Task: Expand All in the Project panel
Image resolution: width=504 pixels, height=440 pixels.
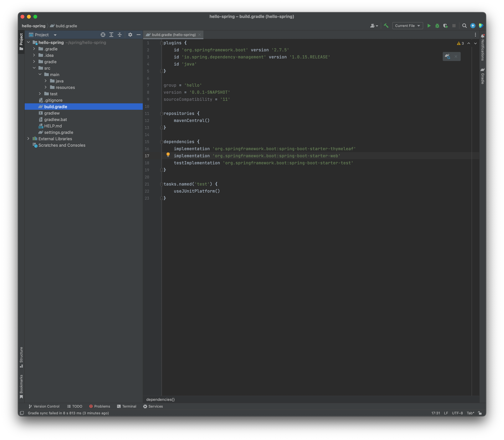Action: (111, 35)
